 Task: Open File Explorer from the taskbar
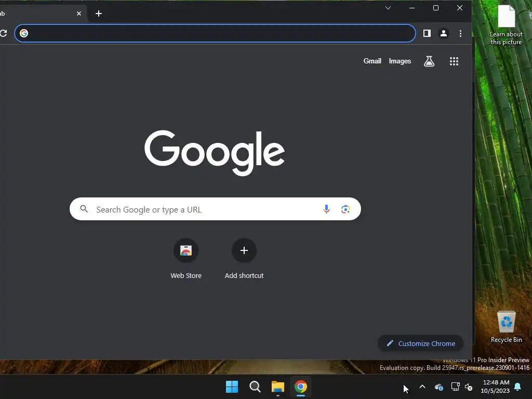277,387
